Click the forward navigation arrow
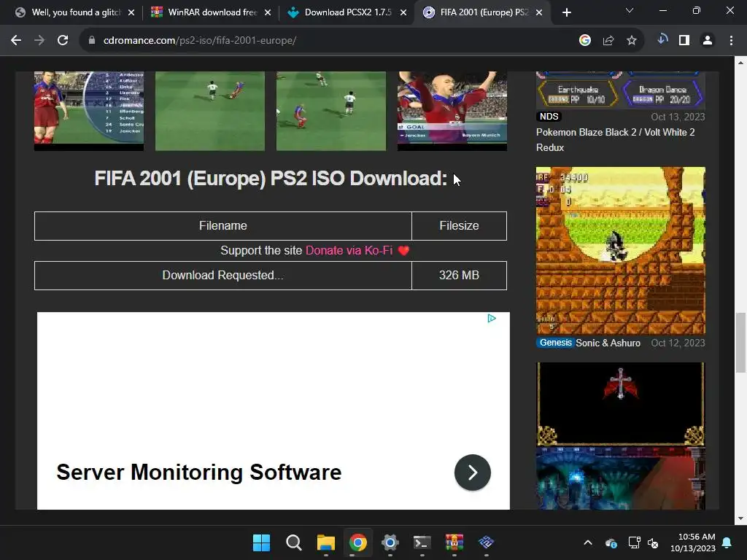 coord(39,41)
